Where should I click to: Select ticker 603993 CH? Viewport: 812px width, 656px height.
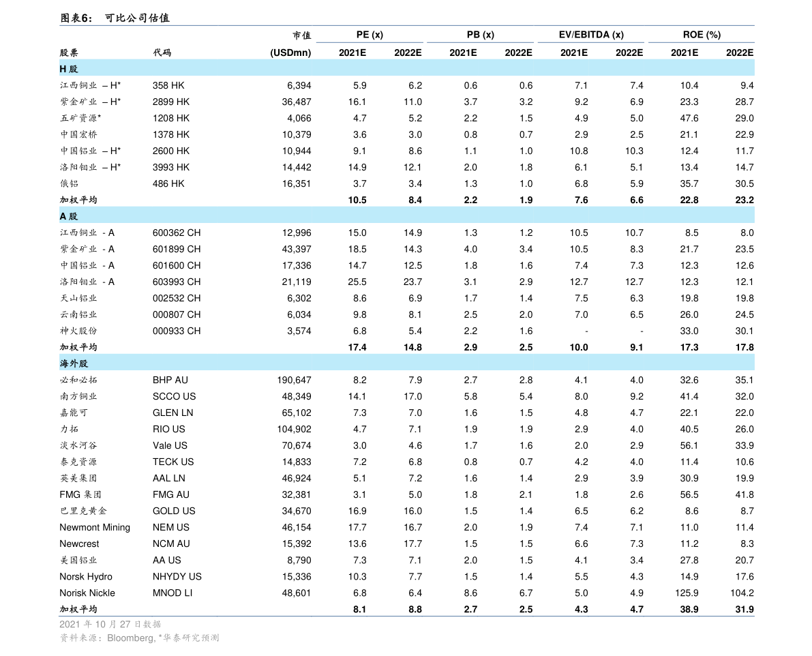click(177, 282)
